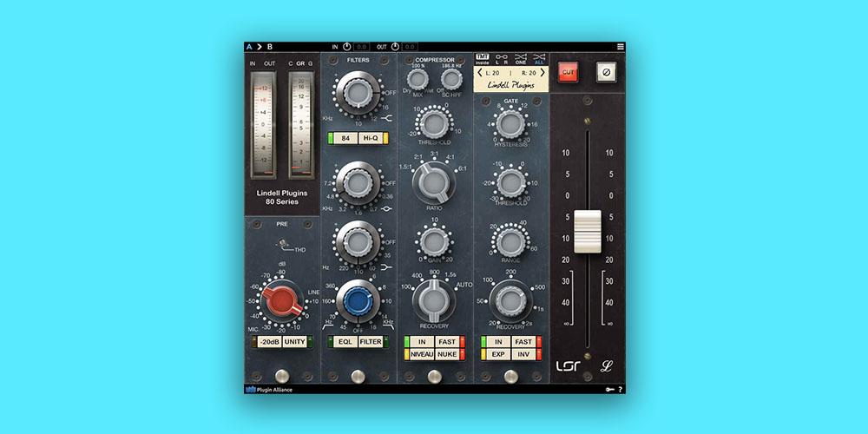
Task: Toggle the compressor IN button
Action: pos(422,341)
